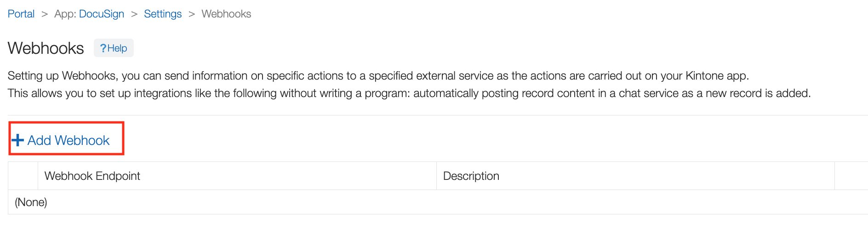Click the breadcrumb arrow before Webhooks
Screen dimensions: 868x242
192,14
